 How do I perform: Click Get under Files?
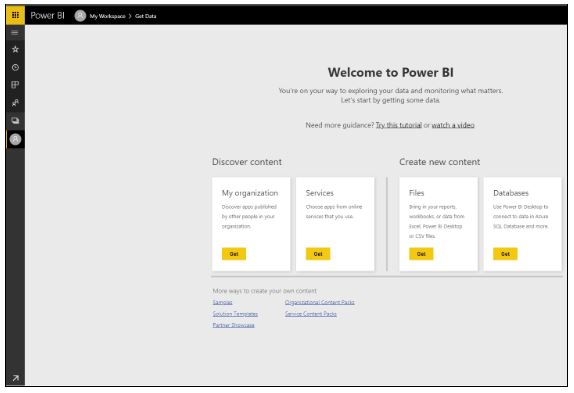[421, 254]
